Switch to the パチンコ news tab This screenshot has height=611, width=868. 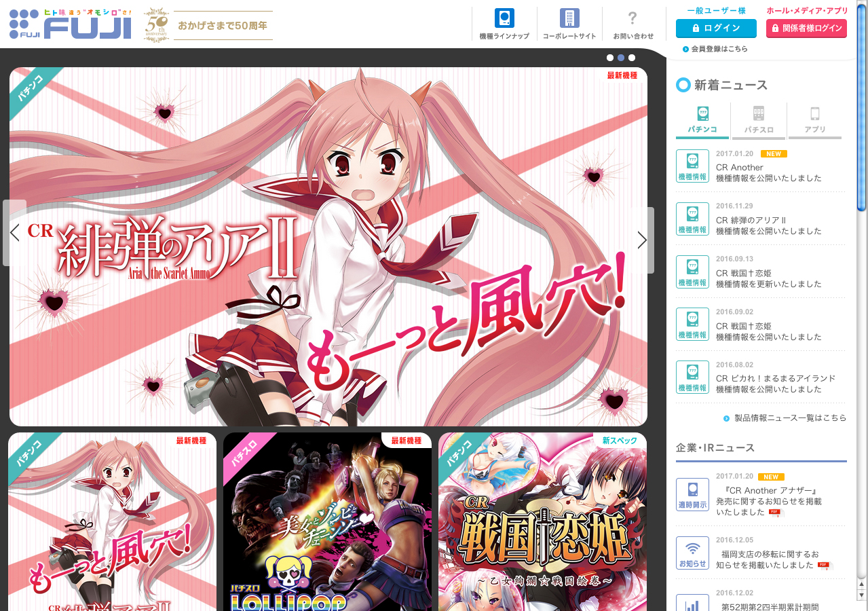click(x=702, y=121)
